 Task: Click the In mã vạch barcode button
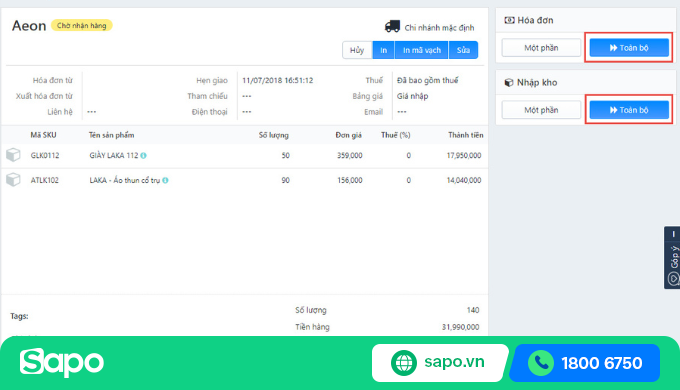point(422,50)
